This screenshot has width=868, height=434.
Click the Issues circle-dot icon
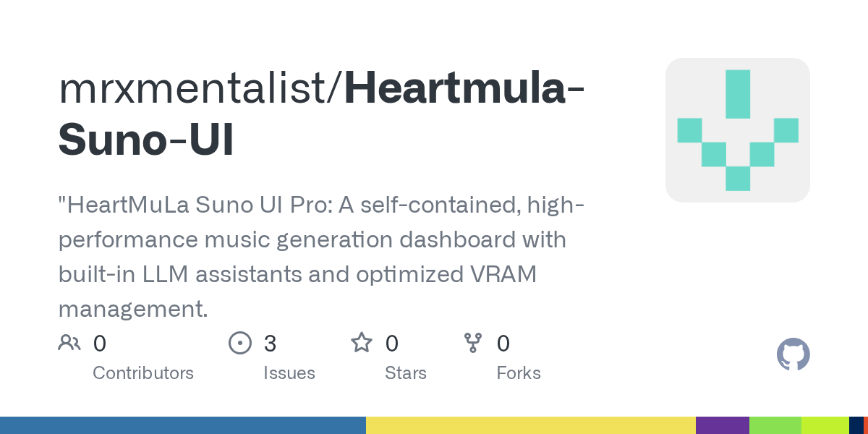pos(239,343)
